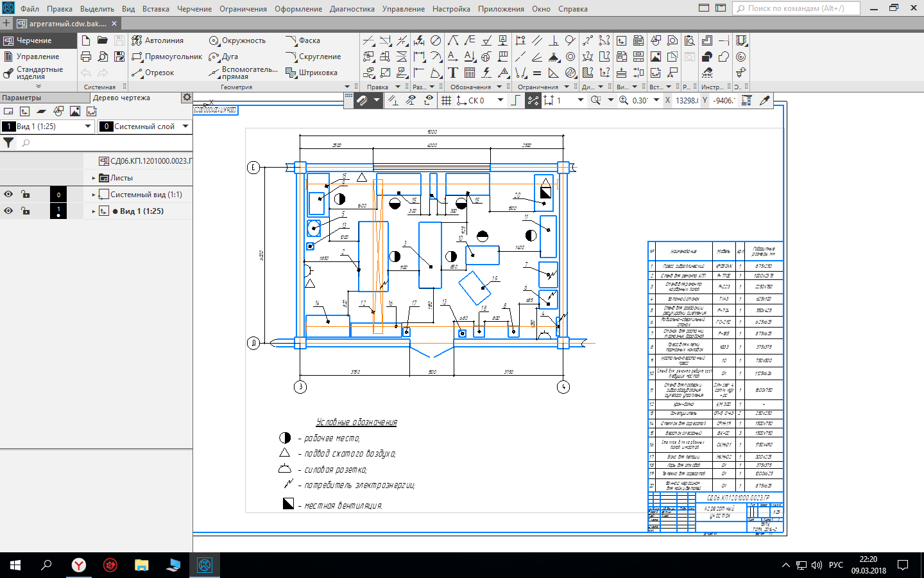Open the print preview icon
The width and height of the screenshot is (924, 578).
tap(103, 57)
